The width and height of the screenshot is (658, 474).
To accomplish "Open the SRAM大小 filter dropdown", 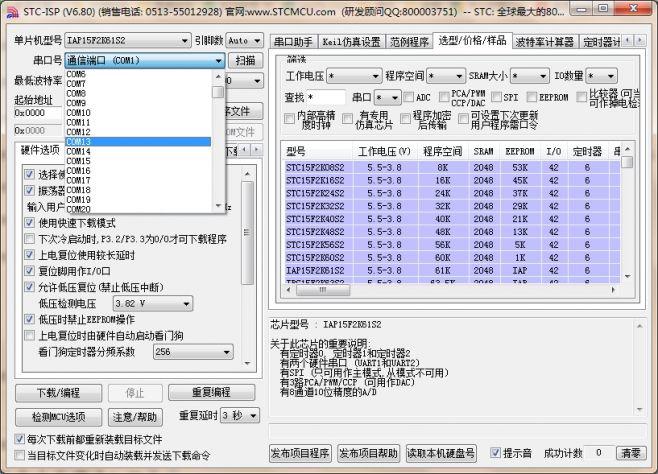I will click(530, 76).
